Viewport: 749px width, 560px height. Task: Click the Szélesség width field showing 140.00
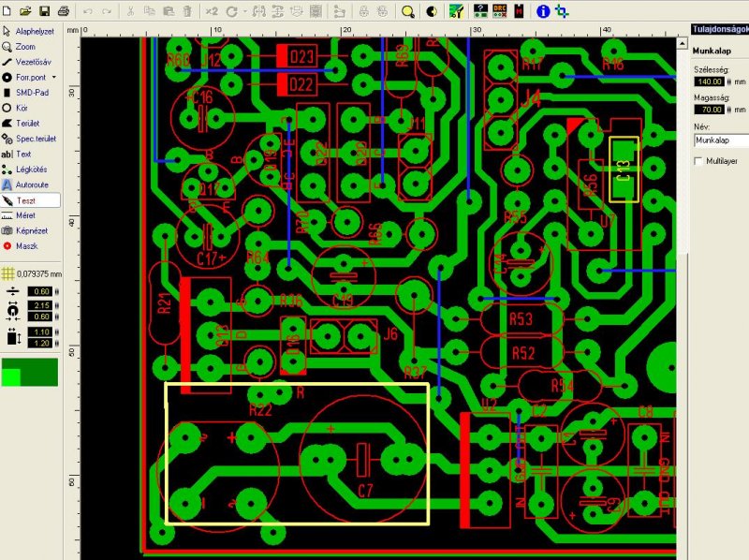(710, 81)
